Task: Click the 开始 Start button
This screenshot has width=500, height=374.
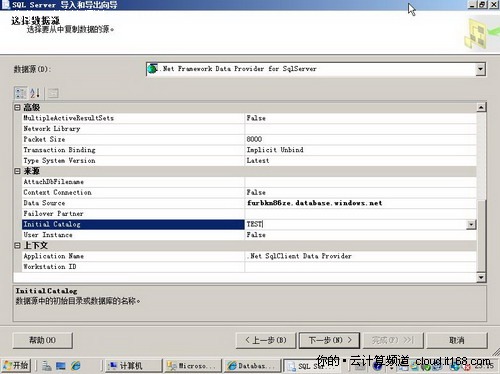Action: (16, 366)
